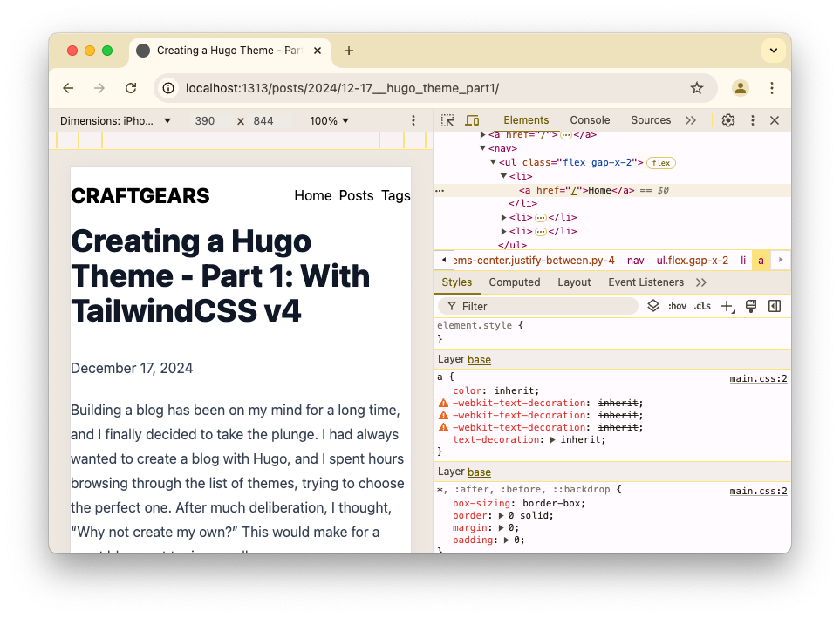Open the tab search dropdown
This screenshot has width=840, height=618.
(773, 51)
